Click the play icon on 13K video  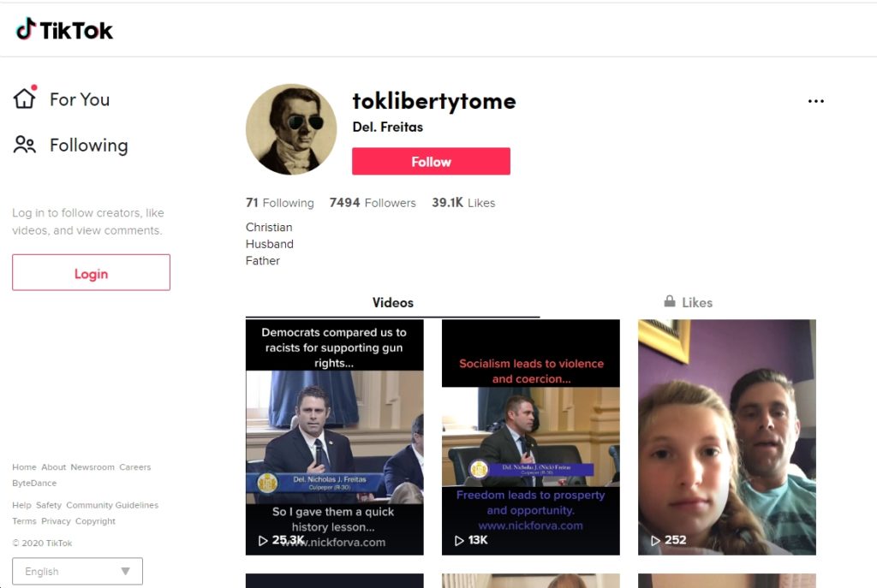pyautogui.click(x=459, y=540)
